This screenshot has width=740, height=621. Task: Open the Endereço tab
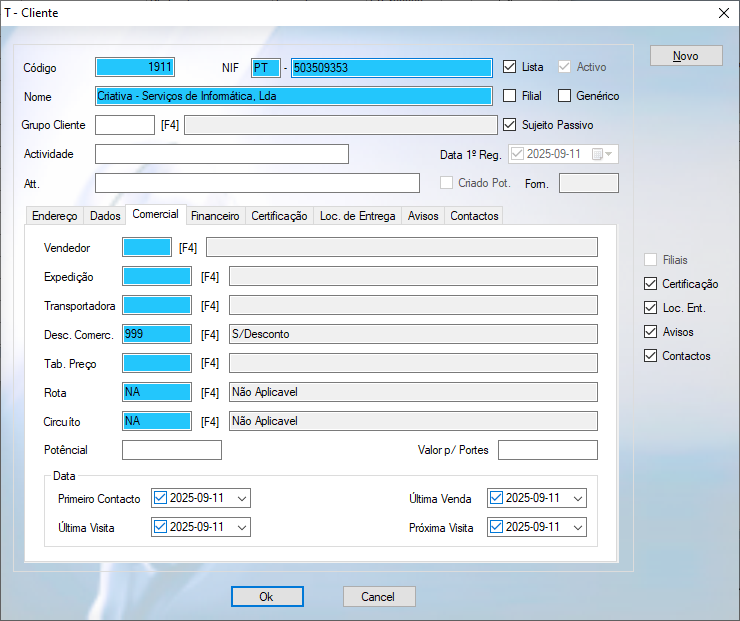coord(54,216)
